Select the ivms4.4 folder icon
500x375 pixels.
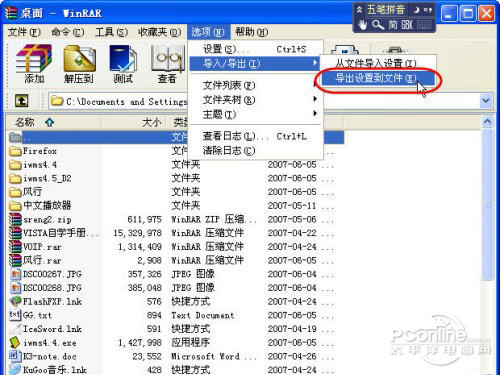(x=15, y=165)
